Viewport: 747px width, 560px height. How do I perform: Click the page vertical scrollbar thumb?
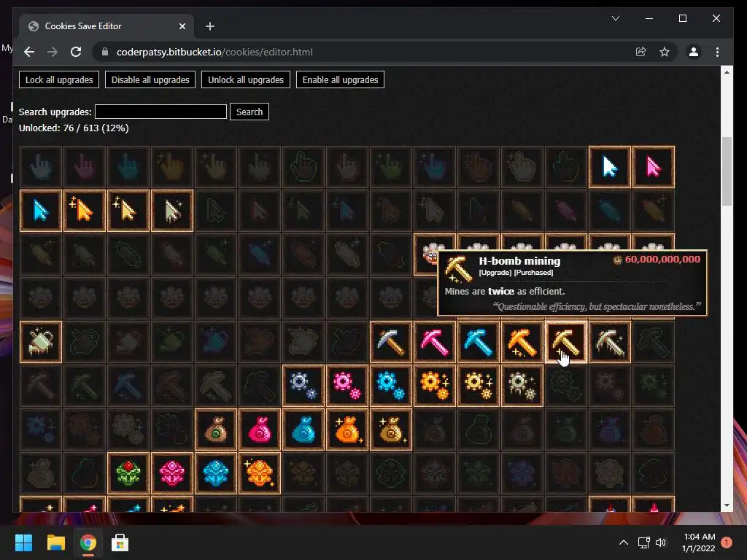pos(727,171)
